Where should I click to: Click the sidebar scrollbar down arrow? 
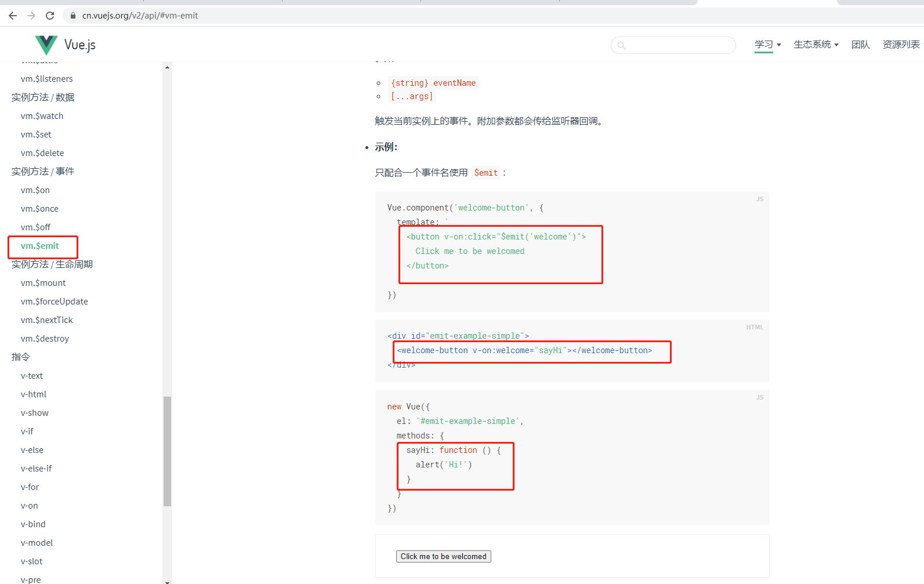(x=167, y=581)
